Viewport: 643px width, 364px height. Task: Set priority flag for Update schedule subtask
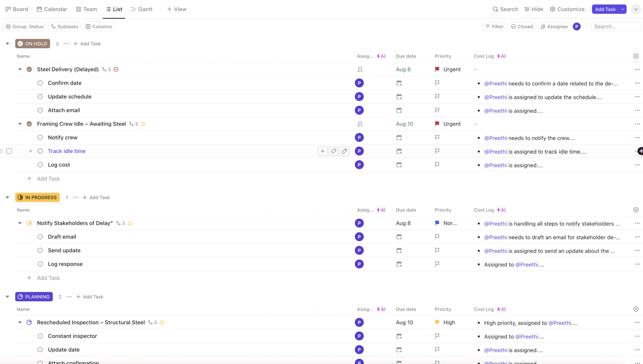click(x=437, y=97)
